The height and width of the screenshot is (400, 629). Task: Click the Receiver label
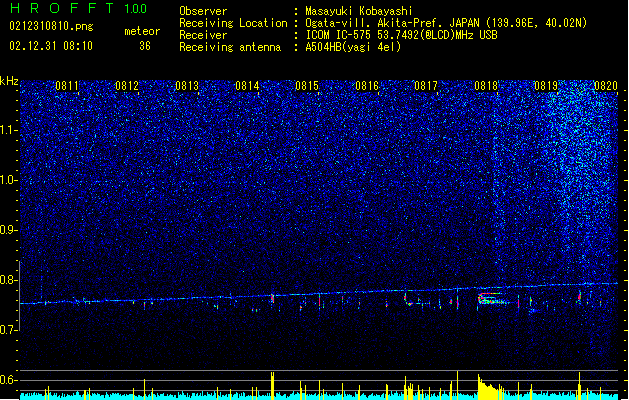pos(203,35)
